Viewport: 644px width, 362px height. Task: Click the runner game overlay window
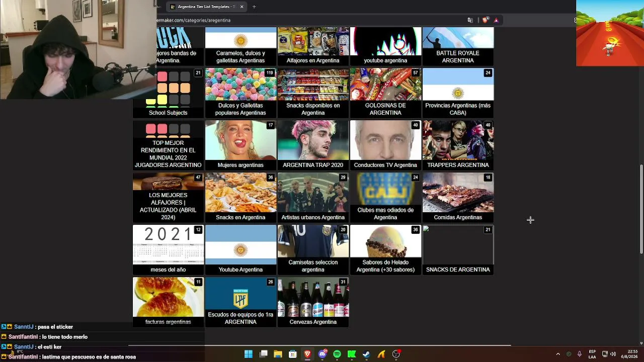[x=610, y=33]
